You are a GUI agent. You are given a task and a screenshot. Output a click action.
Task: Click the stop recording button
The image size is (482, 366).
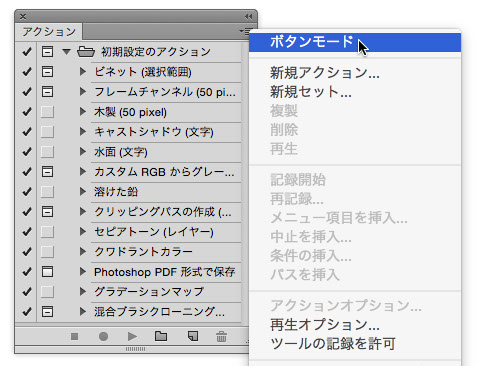[x=74, y=337]
